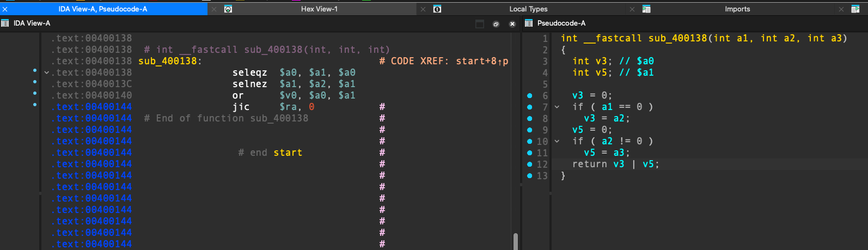
Task: Click the function prototype comment line
Action: [267, 50]
